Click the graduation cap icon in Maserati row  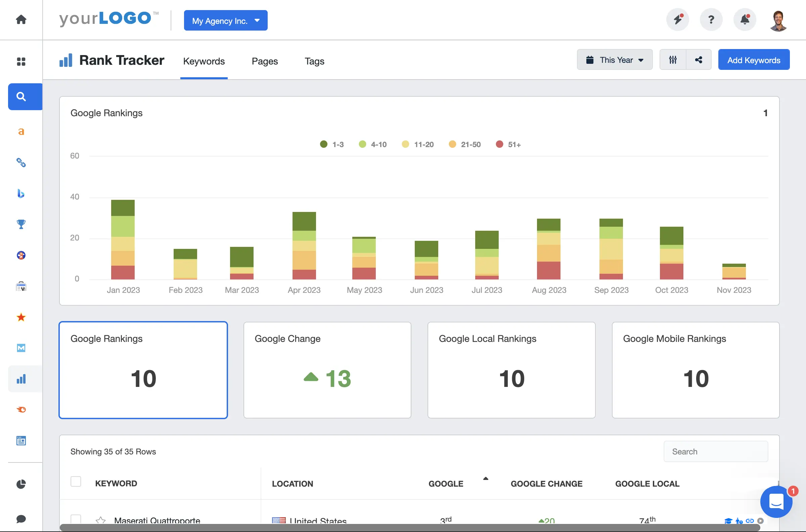click(x=728, y=521)
